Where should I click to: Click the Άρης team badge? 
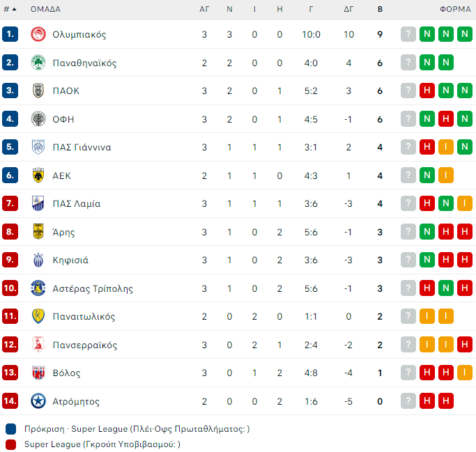point(38,232)
